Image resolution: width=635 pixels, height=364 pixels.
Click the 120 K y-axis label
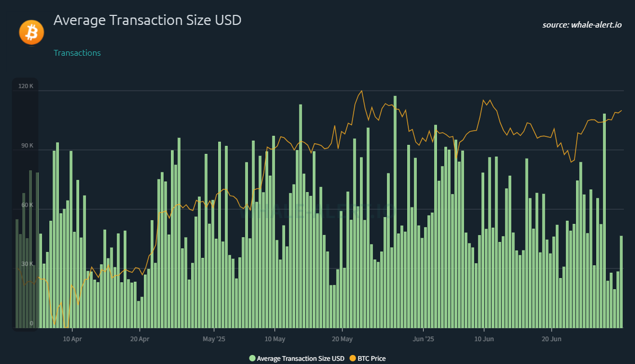pos(25,86)
